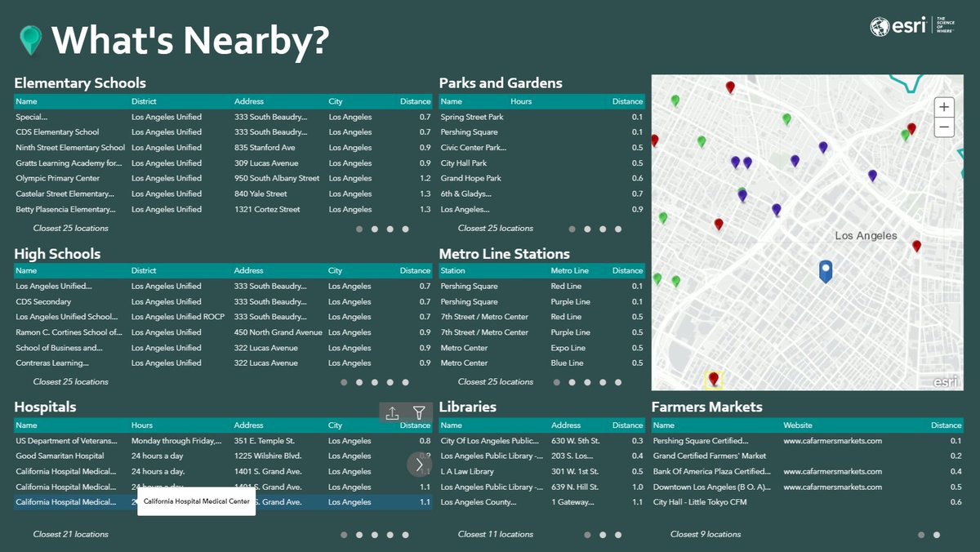Click Metro Line column header
The width and height of the screenshot is (980, 552).
(569, 271)
